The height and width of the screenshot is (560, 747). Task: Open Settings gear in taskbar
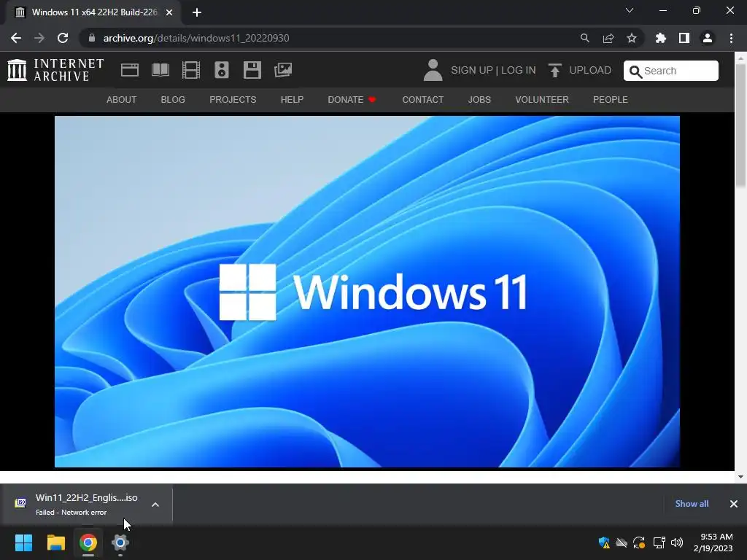click(120, 542)
